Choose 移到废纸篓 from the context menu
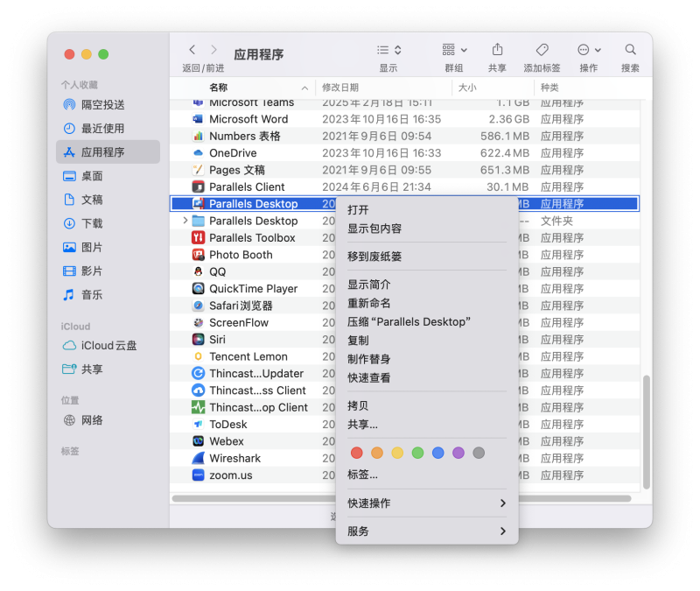This screenshot has width=700, height=591. (427, 257)
